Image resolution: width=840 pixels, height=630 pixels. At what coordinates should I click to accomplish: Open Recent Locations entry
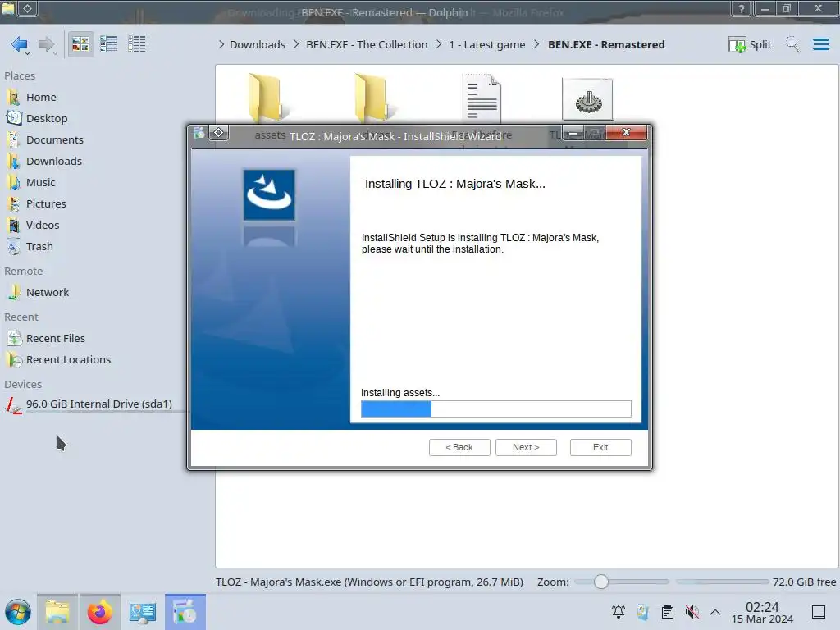(x=68, y=360)
